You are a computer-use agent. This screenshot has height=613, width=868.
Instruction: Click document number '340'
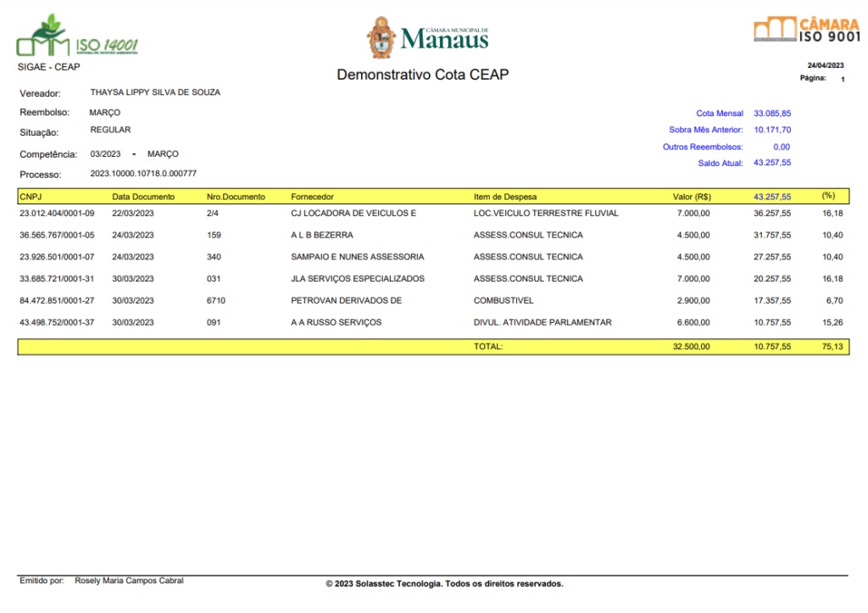[214, 257]
